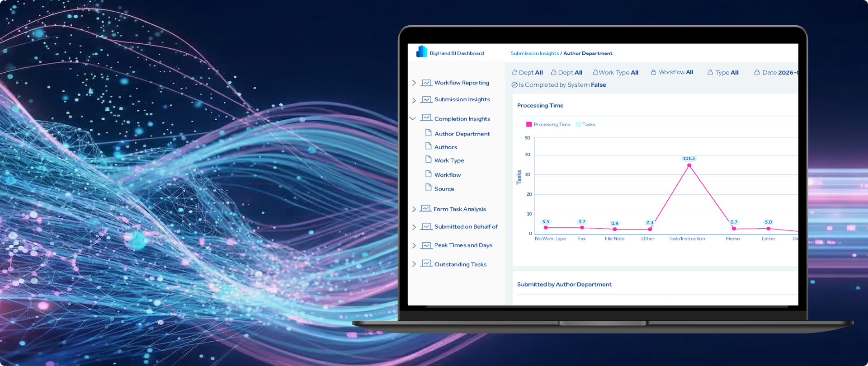Click the Submitted on Behalf of chart icon

pyautogui.click(x=426, y=226)
